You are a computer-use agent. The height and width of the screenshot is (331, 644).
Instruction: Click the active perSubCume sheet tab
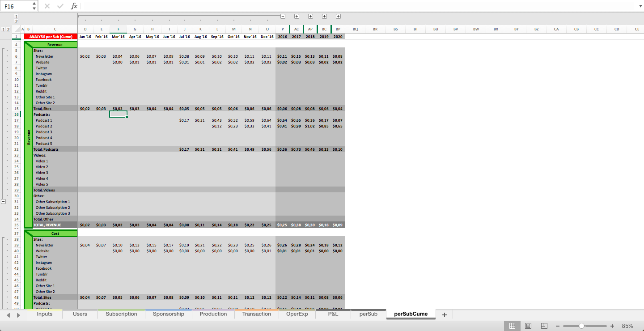[x=411, y=314]
